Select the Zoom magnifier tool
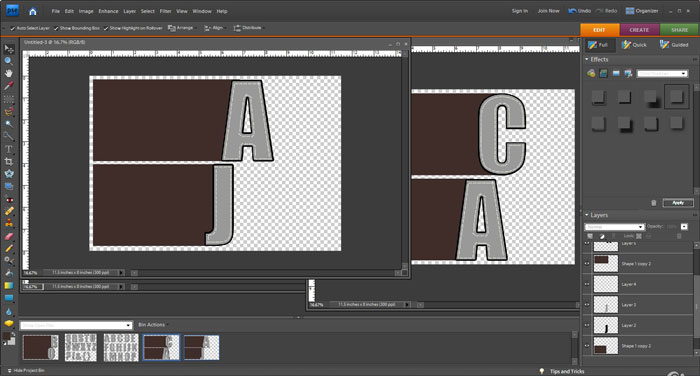Image resolution: width=700 pixels, height=376 pixels. (x=8, y=61)
